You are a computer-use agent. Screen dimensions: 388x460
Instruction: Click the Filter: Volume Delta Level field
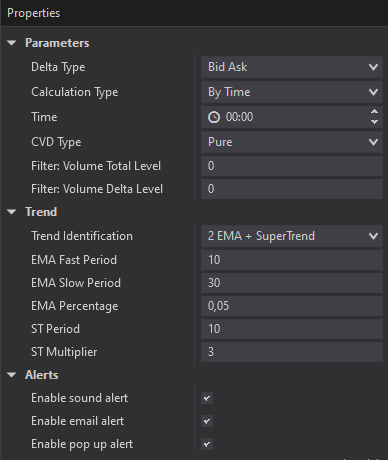[292, 189]
